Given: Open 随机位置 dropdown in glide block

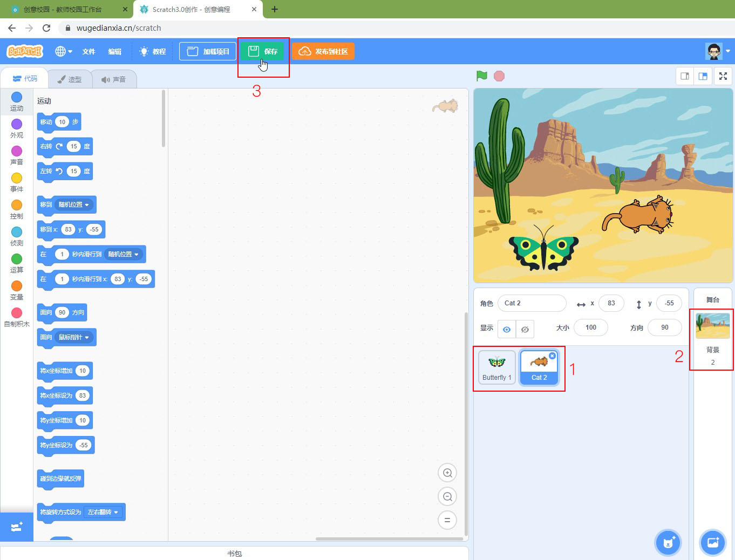Looking at the screenshot, I should click(x=124, y=255).
